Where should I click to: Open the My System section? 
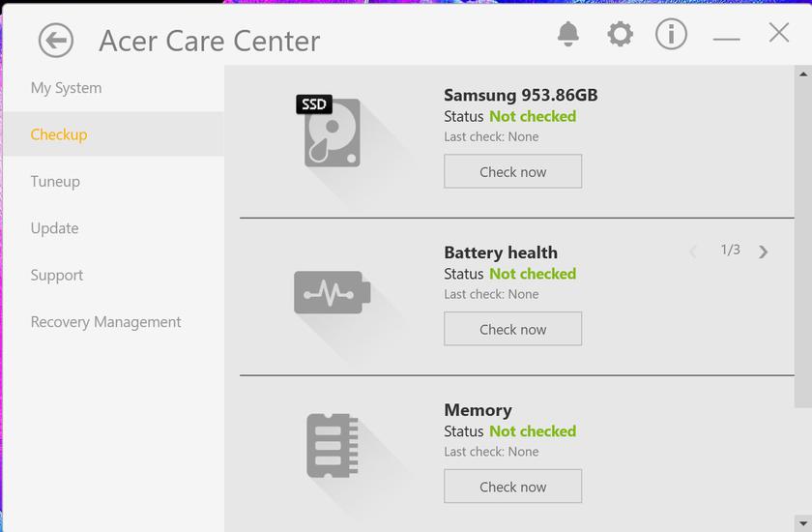pos(66,88)
